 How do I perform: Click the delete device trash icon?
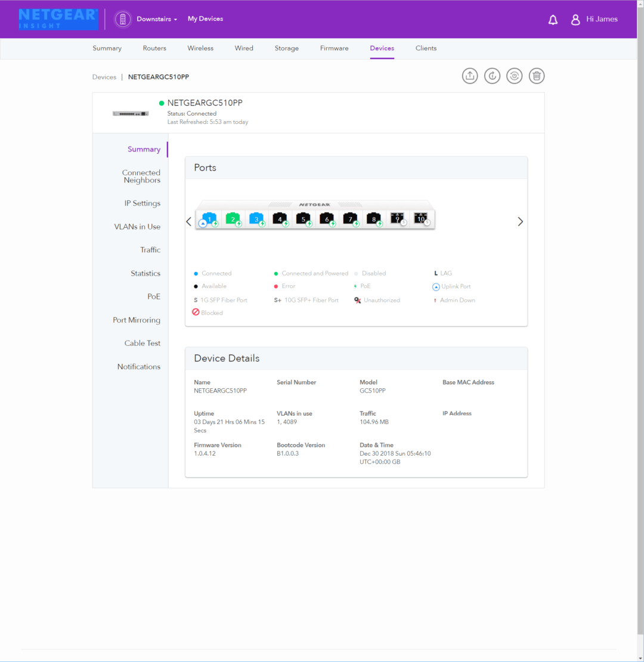[537, 76]
